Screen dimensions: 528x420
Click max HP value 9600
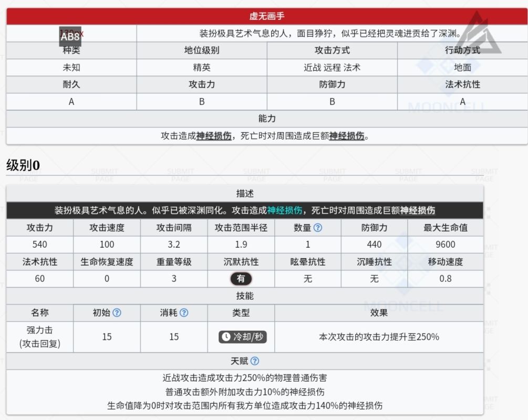(445, 245)
